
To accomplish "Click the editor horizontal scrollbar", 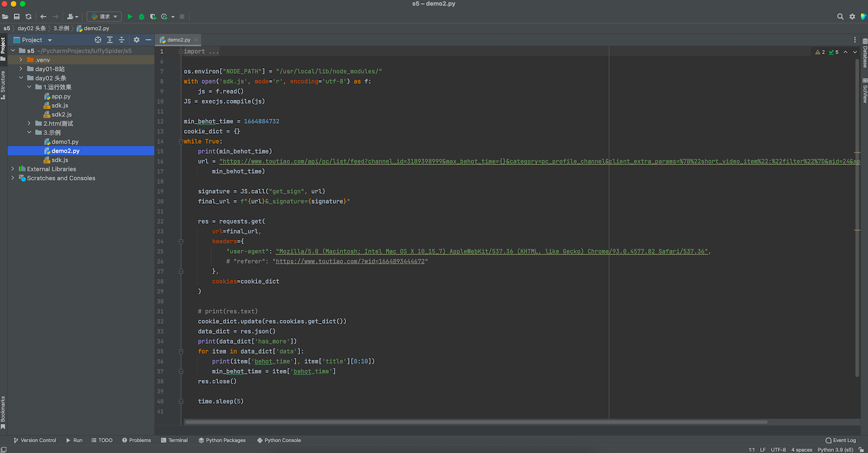I will click(476, 422).
